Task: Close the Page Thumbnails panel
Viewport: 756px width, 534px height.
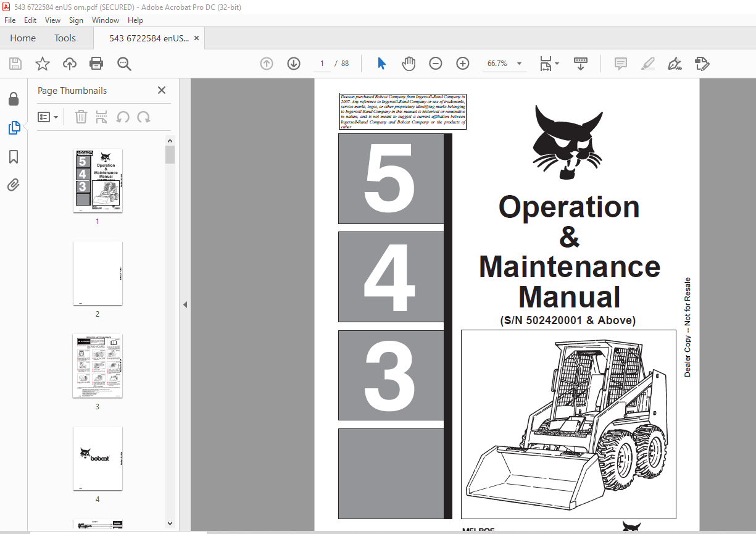Action: tap(162, 90)
